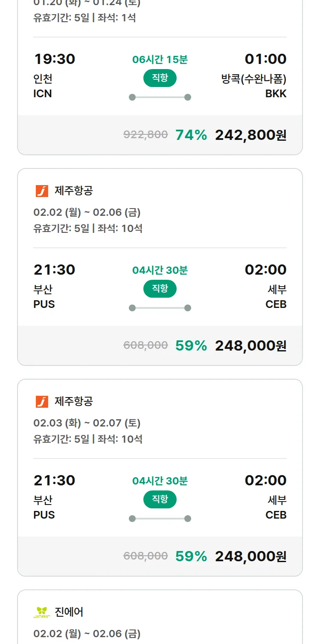
Task: Click the PUS code on the 02.02 Cebu flight
Action: coord(44,304)
